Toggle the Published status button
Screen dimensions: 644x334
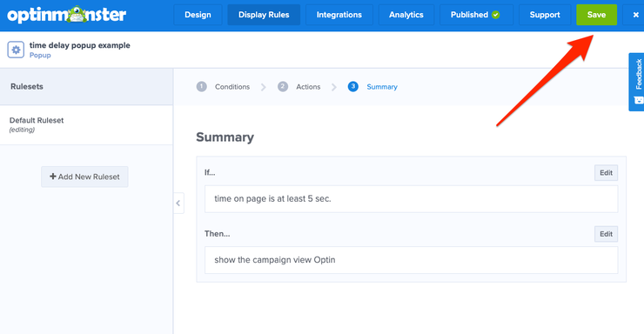tap(476, 15)
